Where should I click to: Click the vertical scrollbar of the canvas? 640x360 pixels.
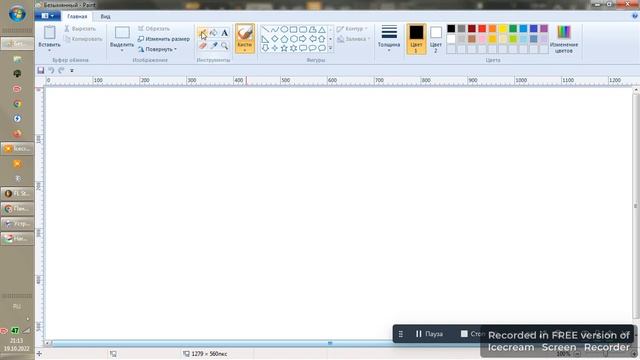pyautogui.click(x=636, y=206)
